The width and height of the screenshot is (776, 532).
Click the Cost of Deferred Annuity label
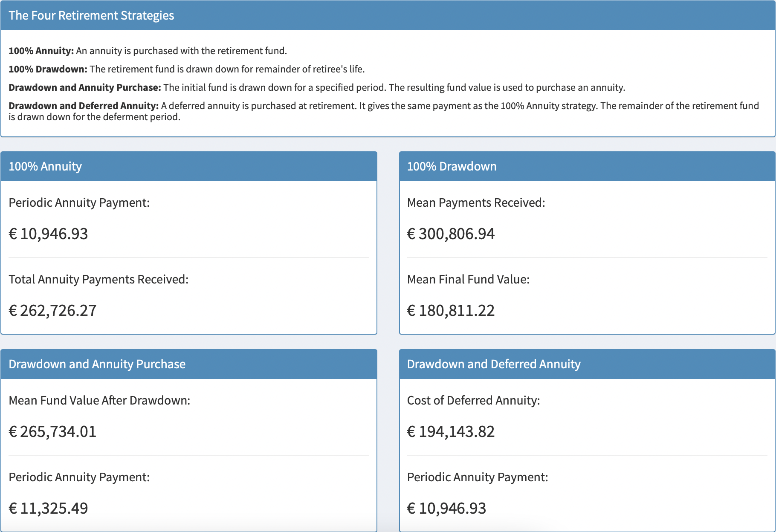(473, 400)
